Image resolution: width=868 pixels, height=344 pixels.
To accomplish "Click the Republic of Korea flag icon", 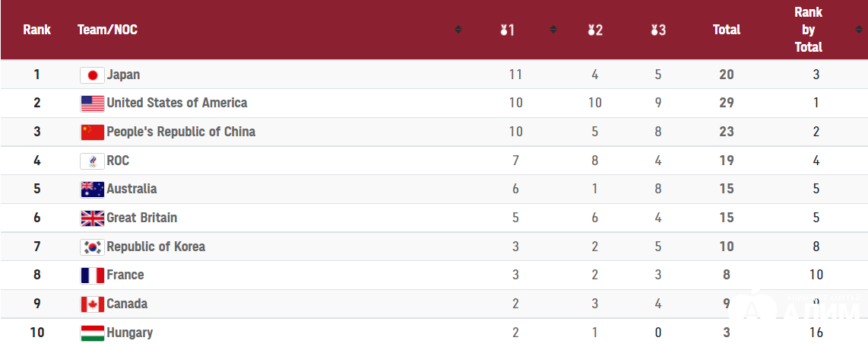I will click(93, 247).
